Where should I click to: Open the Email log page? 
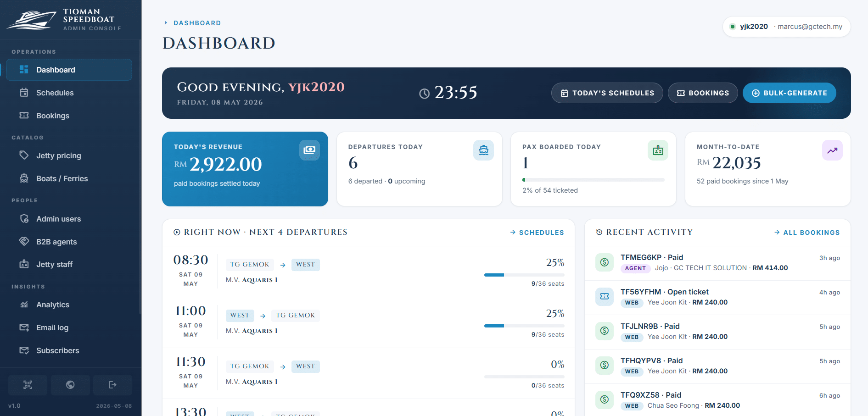pyautogui.click(x=69, y=327)
